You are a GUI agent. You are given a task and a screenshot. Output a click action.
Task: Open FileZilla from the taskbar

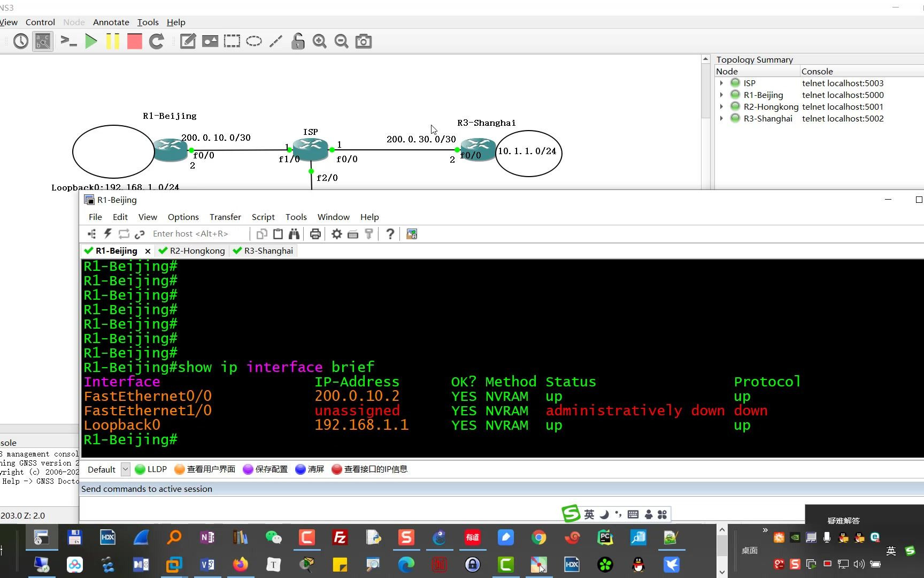pyautogui.click(x=340, y=537)
